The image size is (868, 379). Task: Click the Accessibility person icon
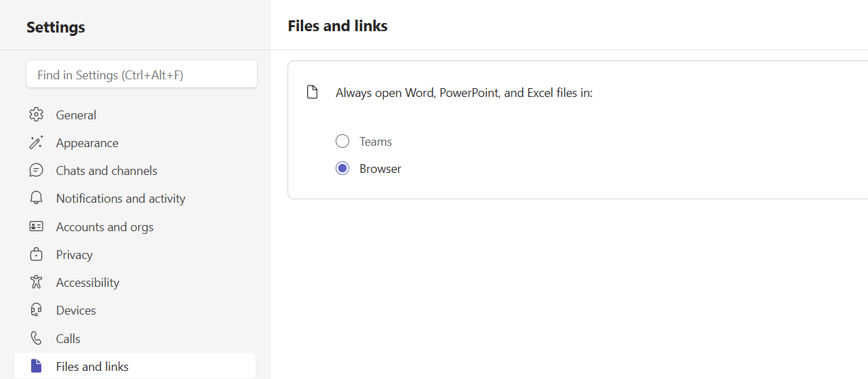pos(37,282)
